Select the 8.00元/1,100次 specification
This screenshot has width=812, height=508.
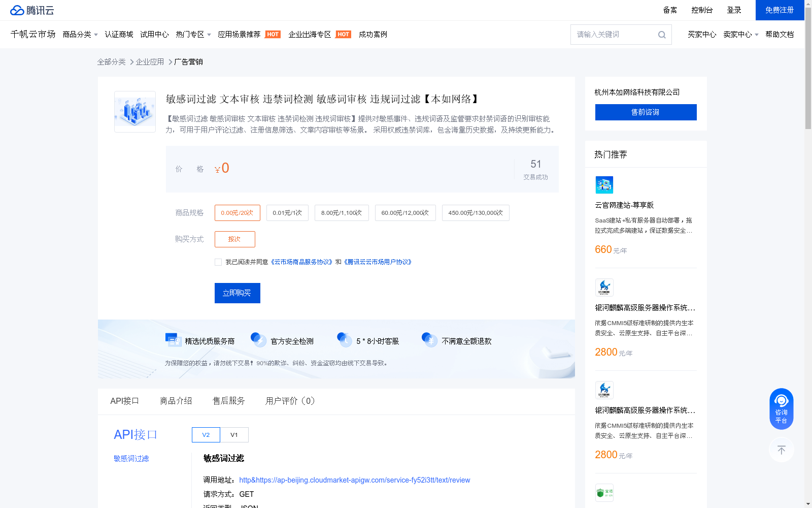[342, 213]
